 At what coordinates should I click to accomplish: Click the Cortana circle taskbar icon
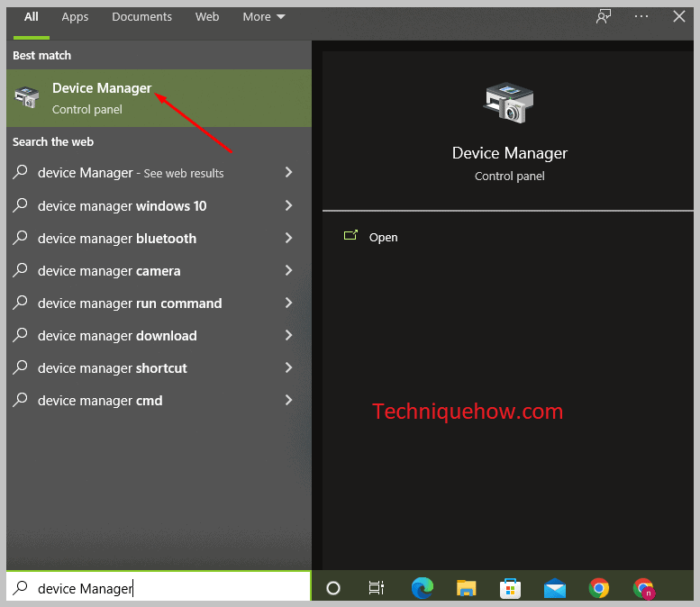point(333,588)
